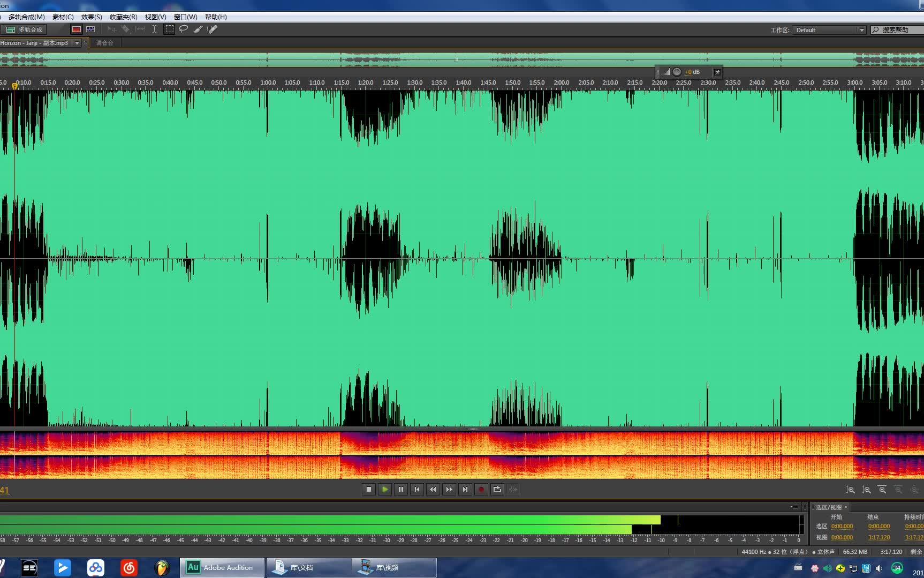Open the 素材(C) menu
924x578 pixels.
pos(63,17)
